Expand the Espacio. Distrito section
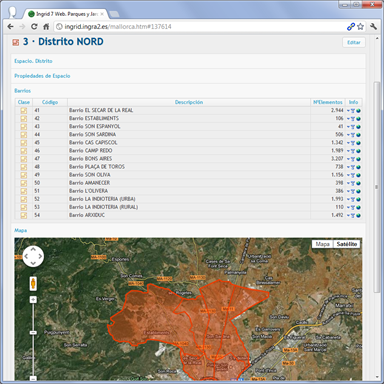384x384 pixels. pos(33,61)
